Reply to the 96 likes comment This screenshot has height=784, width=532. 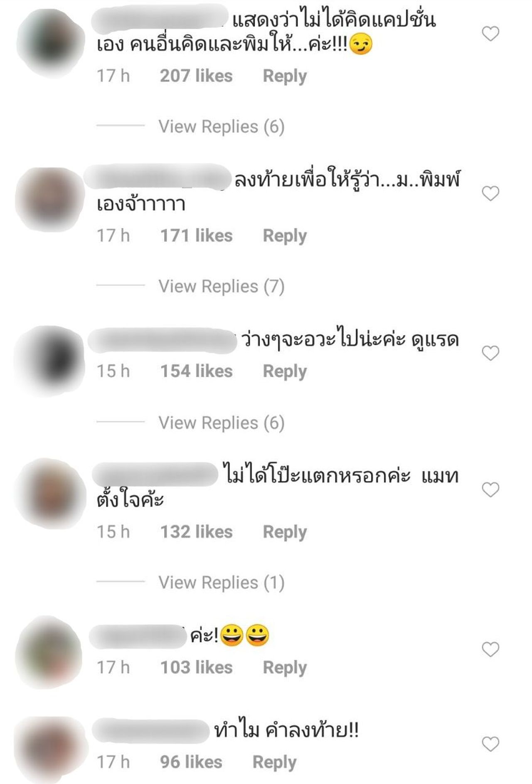pos(274,762)
